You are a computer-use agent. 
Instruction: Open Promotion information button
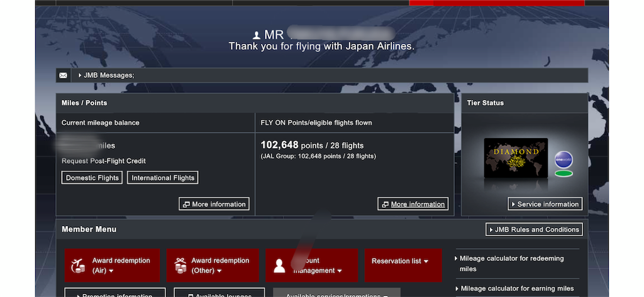coord(115,293)
